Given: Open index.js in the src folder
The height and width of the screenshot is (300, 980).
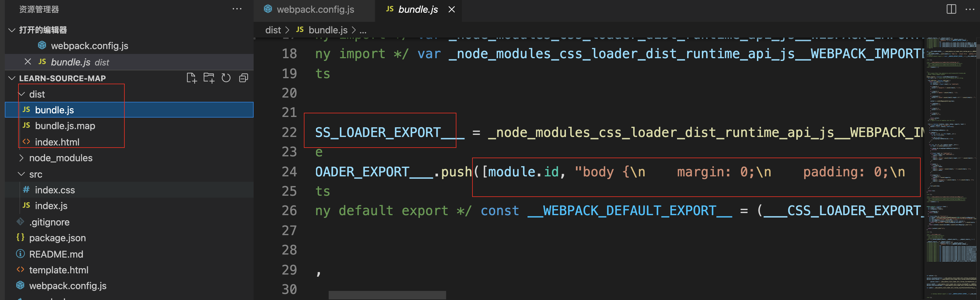Looking at the screenshot, I should 129,206.
